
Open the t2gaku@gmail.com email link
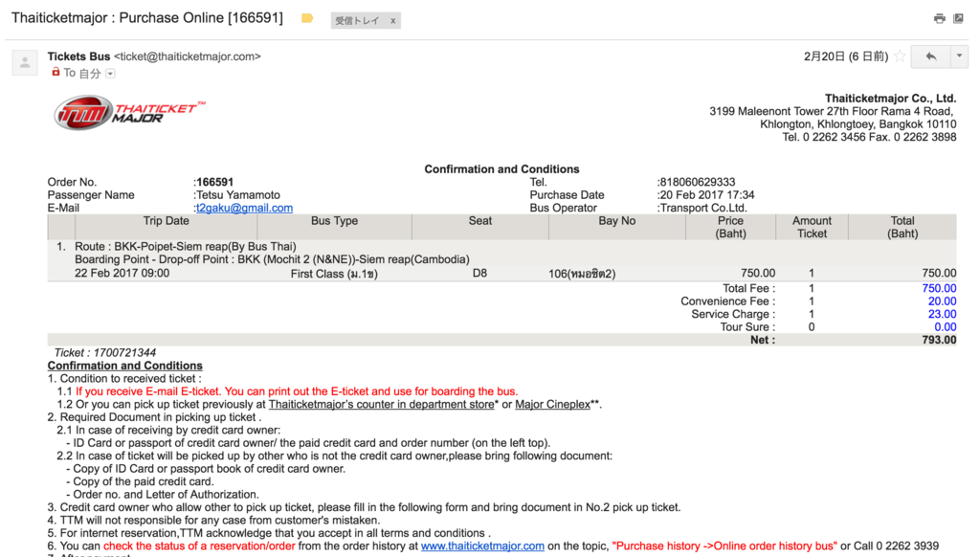[244, 209]
